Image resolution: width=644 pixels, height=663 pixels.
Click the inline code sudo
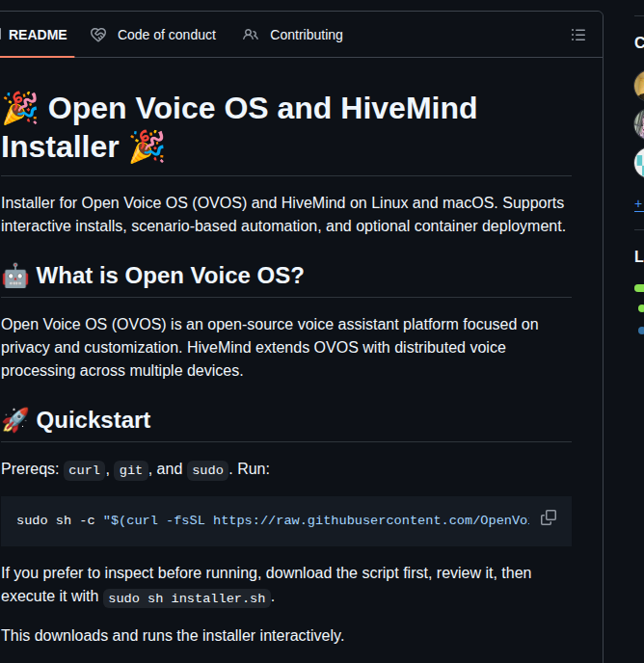[x=207, y=470]
